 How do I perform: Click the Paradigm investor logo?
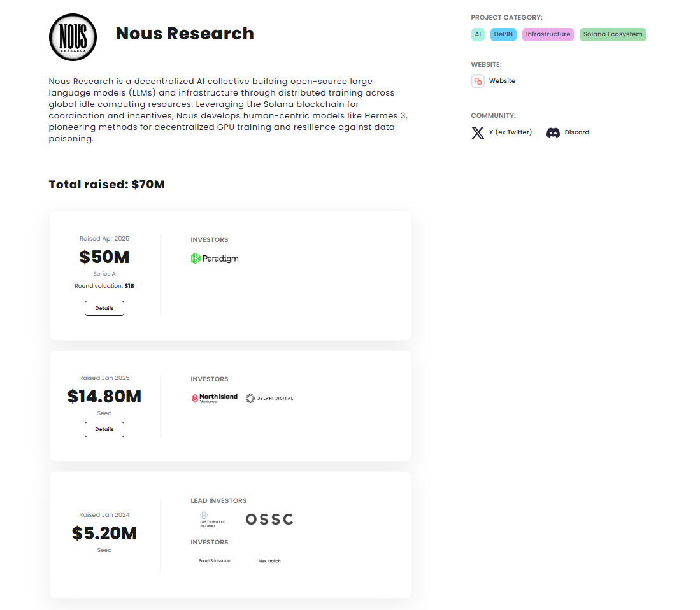pyautogui.click(x=215, y=259)
